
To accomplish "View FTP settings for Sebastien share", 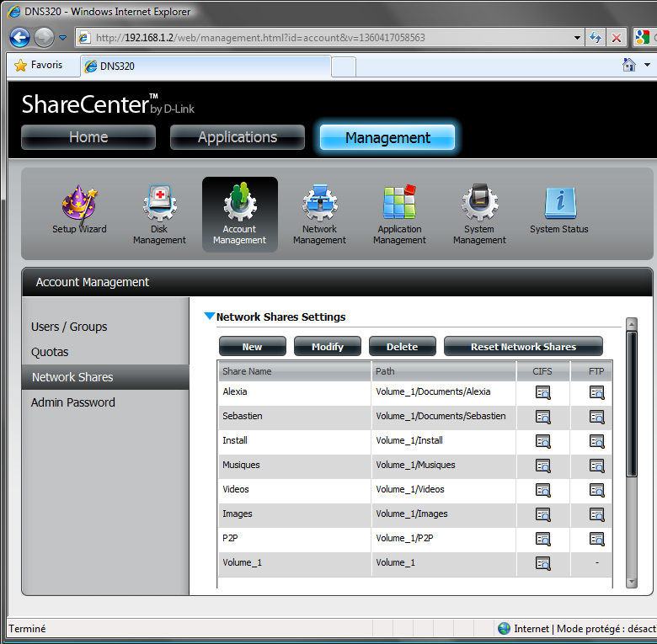I will (596, 417).
